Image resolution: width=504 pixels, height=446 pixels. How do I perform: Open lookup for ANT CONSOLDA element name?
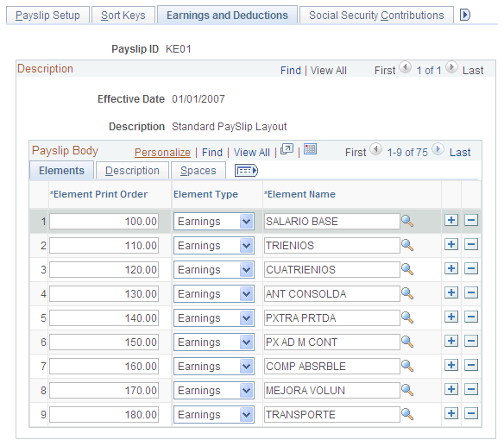click(407, 293)
